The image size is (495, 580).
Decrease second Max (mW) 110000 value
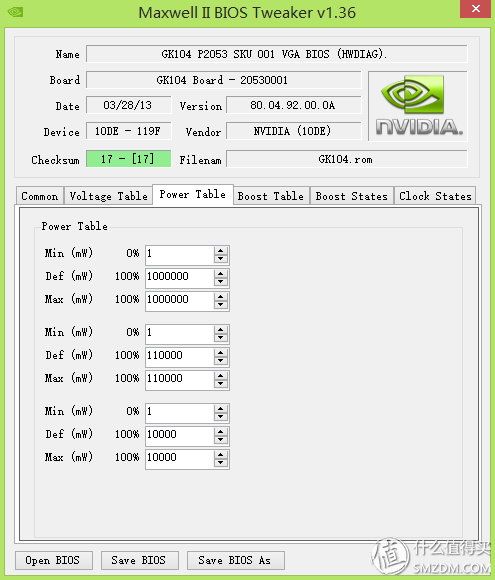click(220, 384)
